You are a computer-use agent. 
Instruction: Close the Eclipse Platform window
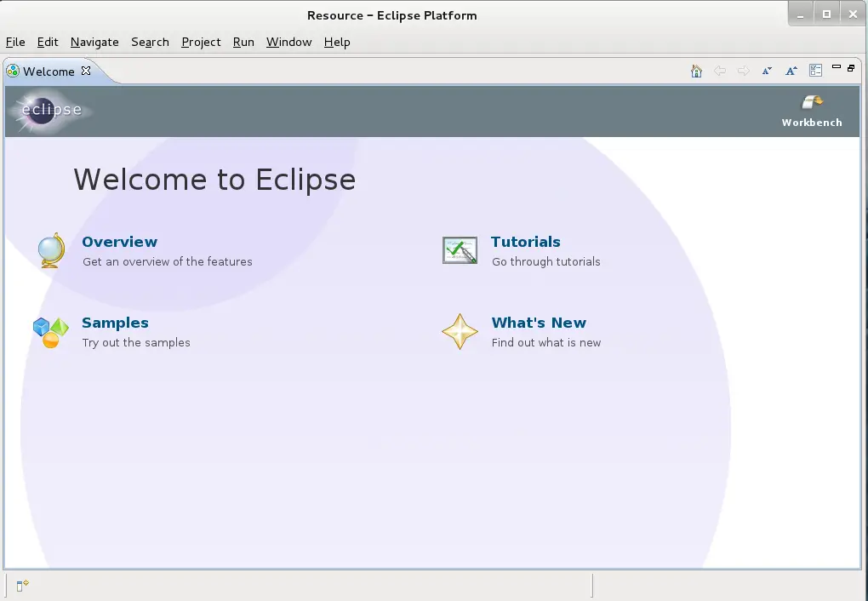coord(853,14)
